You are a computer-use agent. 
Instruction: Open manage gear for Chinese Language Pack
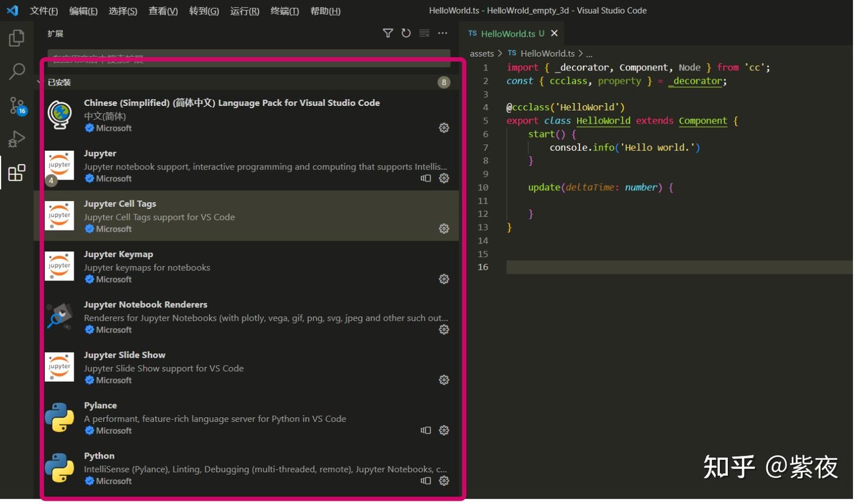pyautogui.click(x=444, y=127)
